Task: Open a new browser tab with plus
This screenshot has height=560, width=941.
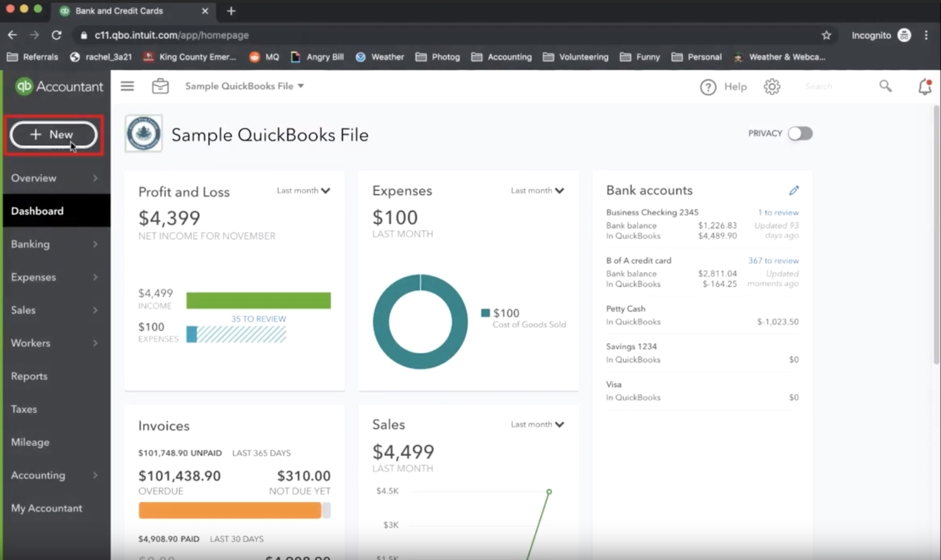Action: point(231,11)
